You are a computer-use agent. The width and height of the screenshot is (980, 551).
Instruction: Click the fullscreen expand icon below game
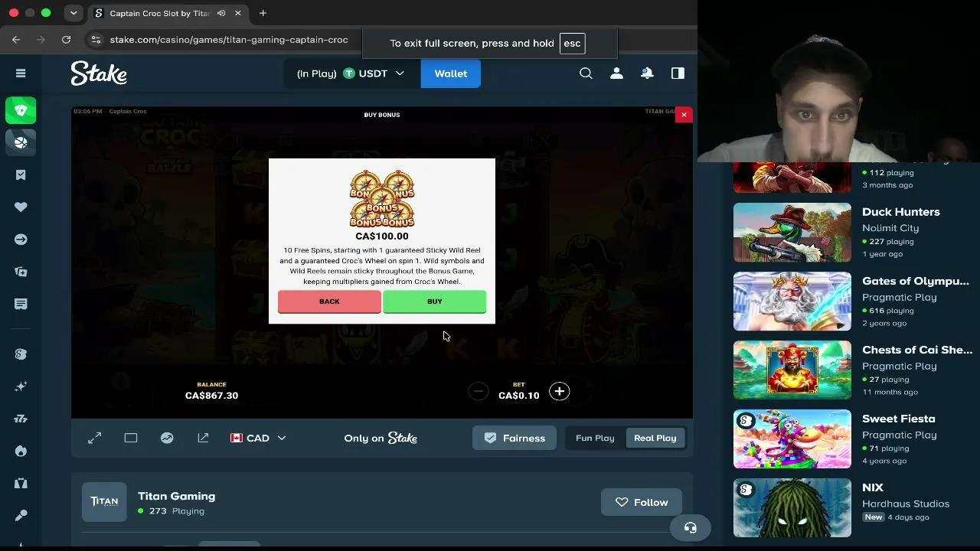[x=95, y=438]
